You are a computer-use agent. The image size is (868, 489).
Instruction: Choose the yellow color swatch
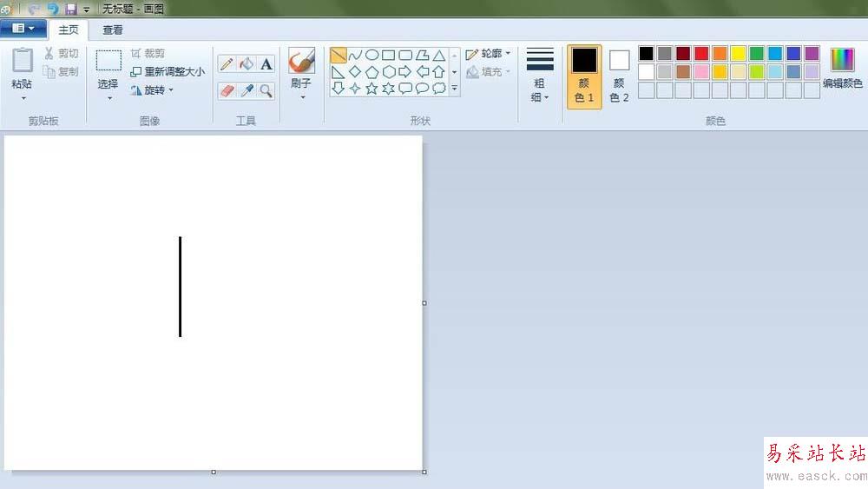[738, 53]
